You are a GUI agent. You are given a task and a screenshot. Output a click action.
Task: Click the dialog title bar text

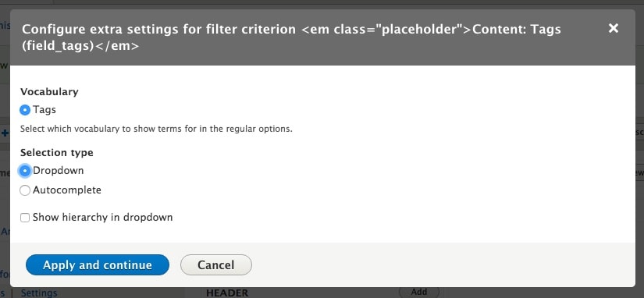(291, 37)
